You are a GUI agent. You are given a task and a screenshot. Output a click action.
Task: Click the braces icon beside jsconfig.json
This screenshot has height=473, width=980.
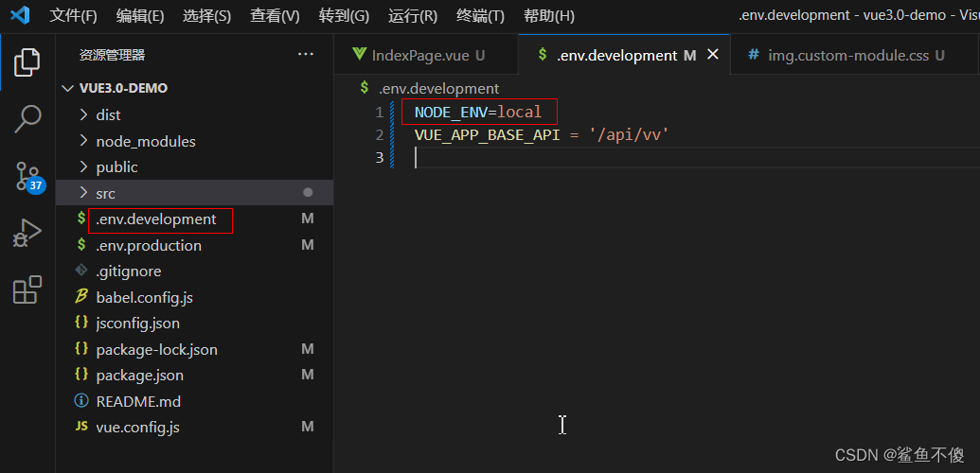pyautogui.click(x=81, y=323)
